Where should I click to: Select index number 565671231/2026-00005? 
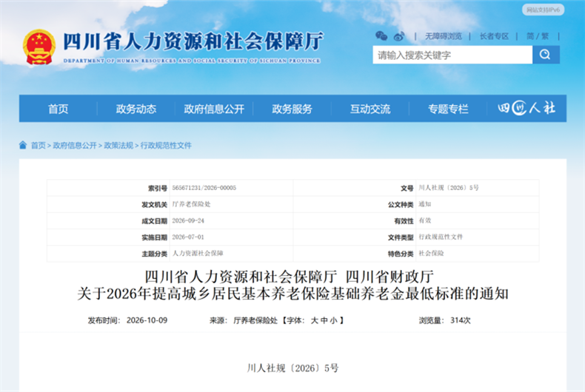(x=204, y=188)
